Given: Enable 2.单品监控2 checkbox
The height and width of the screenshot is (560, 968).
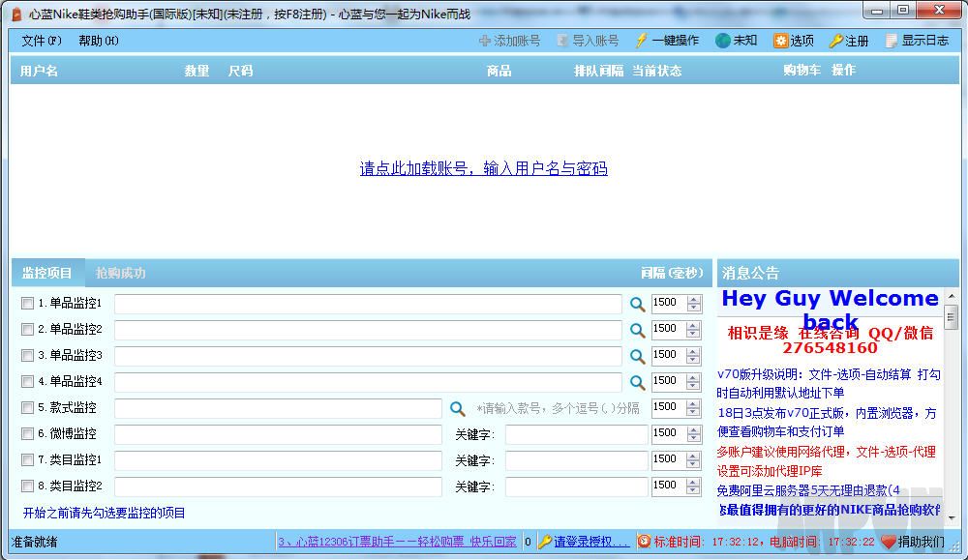Looking at the screenshot, I should (27, 330).
